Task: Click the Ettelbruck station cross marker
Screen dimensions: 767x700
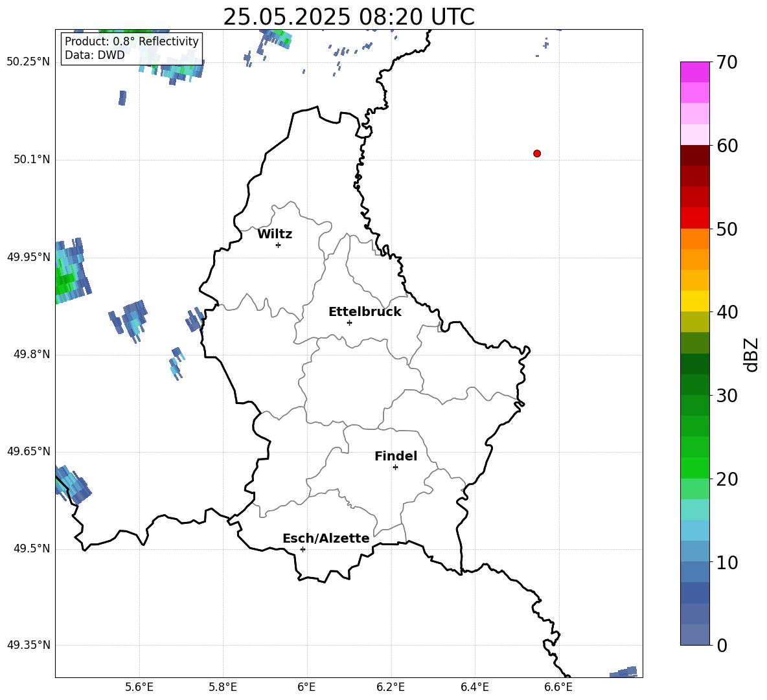Action: coord(349,322)
